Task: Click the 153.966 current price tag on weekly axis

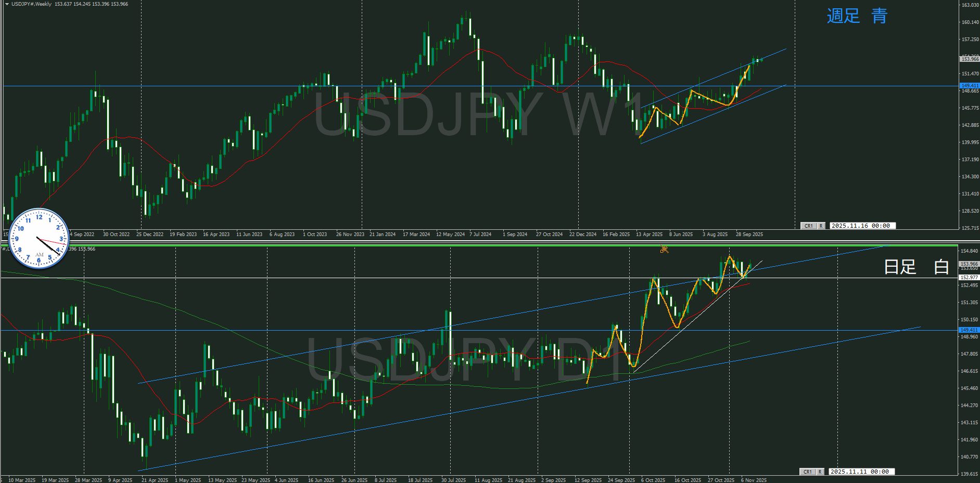Action: click(x=969, y=59)
